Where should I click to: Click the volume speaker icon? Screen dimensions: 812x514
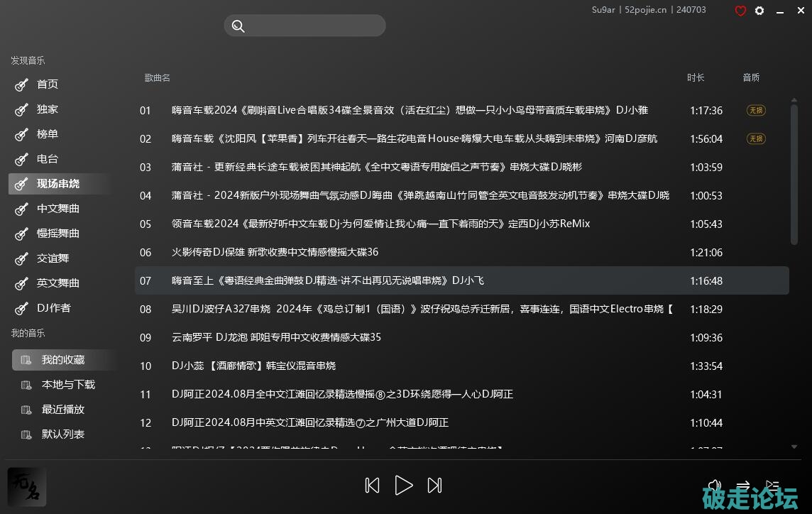click(x=715, y=486)
